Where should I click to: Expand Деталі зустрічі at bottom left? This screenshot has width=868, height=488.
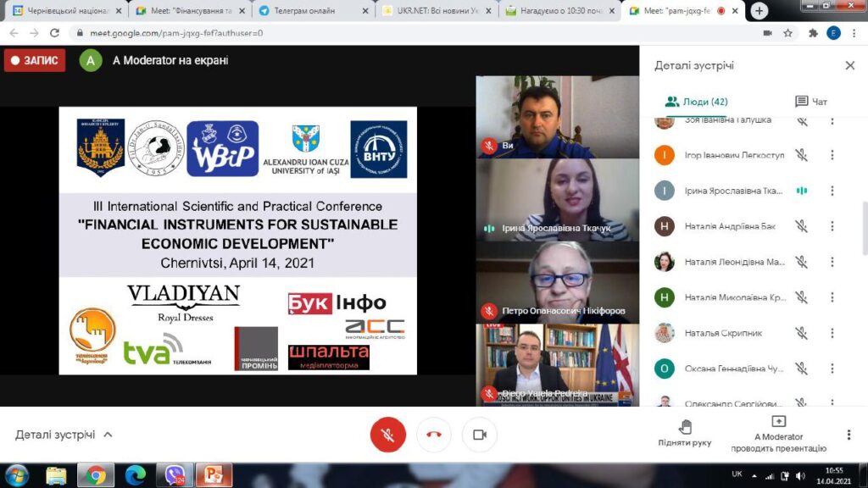tap(64, 435)
